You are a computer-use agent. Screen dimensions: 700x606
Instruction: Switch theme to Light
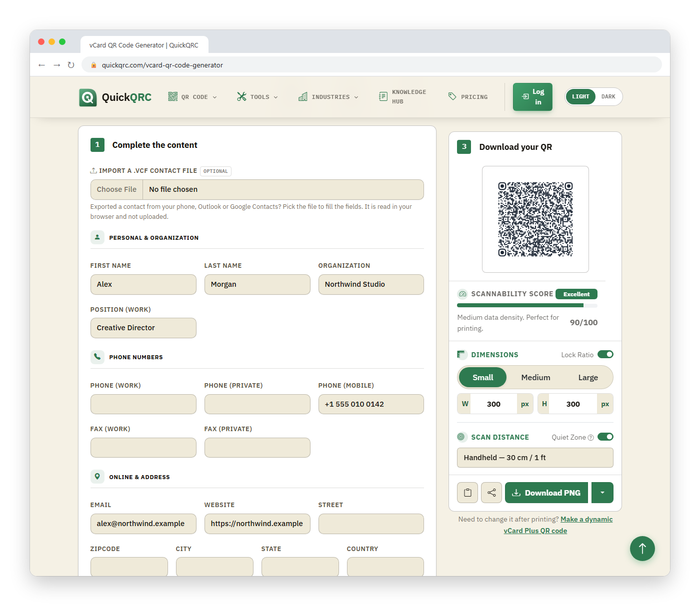580,96
